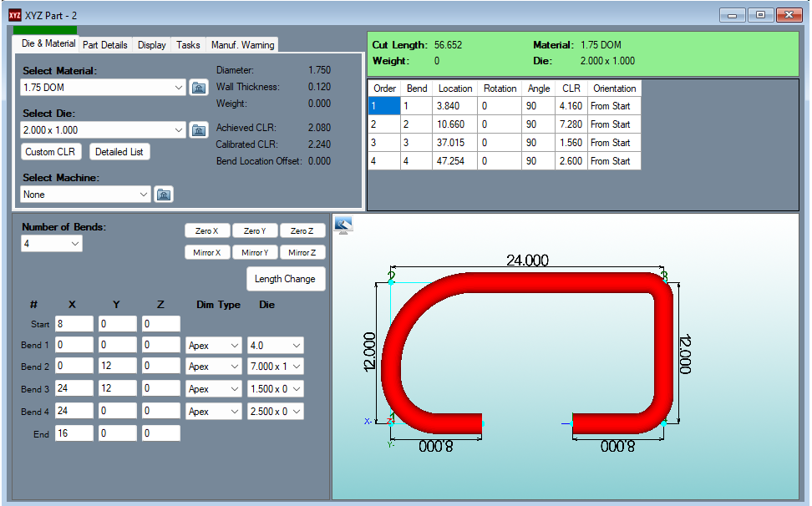812x506 pixels.
Task: Switch to Part Details tab
Action: pos(105,45)
